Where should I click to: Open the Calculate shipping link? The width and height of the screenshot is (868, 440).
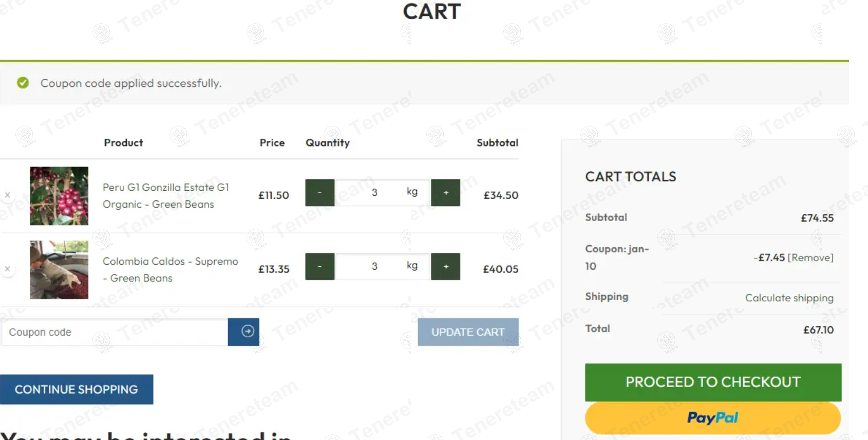(789, 298)
